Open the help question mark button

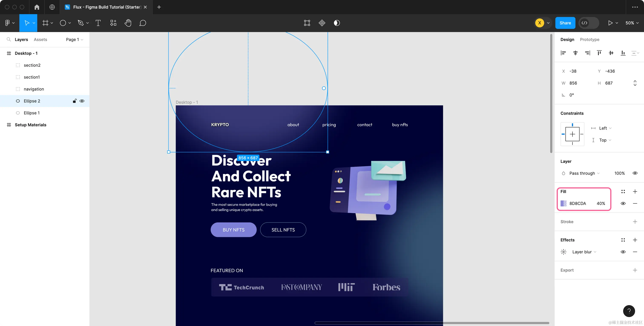[629, 311]
